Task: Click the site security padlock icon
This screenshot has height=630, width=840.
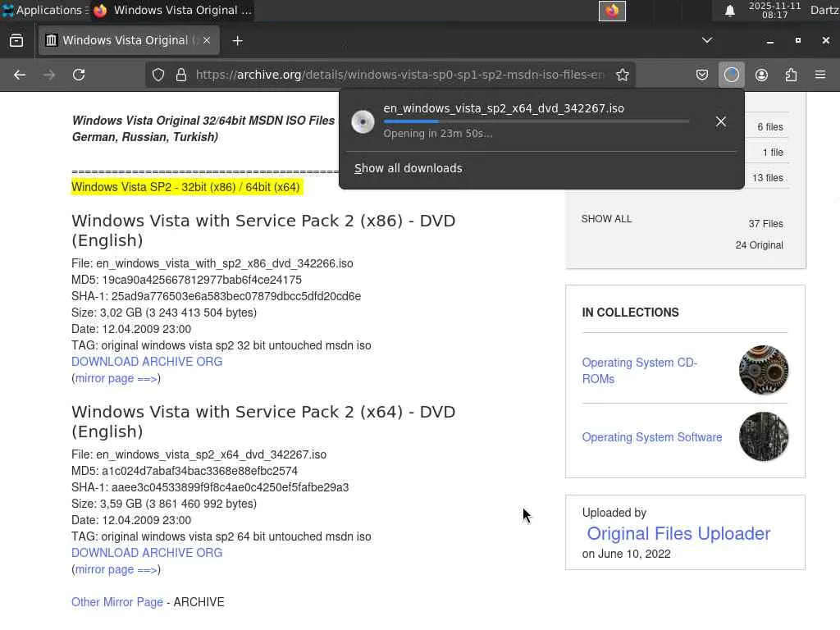Action: coord(181,75)
